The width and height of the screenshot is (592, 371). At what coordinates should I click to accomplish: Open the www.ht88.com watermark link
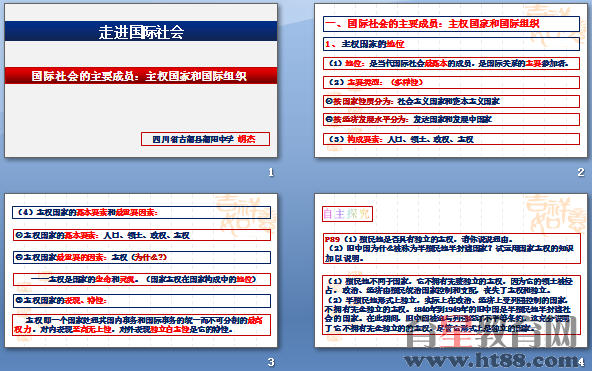pos(491,360)
